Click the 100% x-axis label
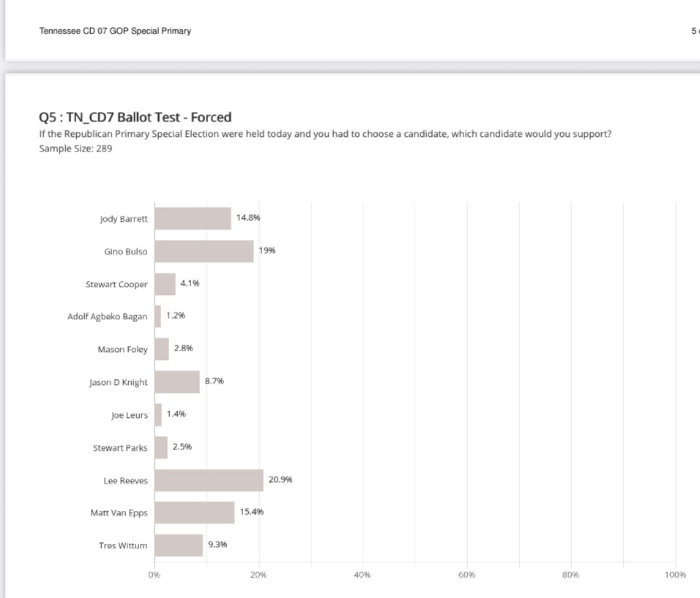Image resolution: width=700 pixels, height=598 pixels. point(675,575)
